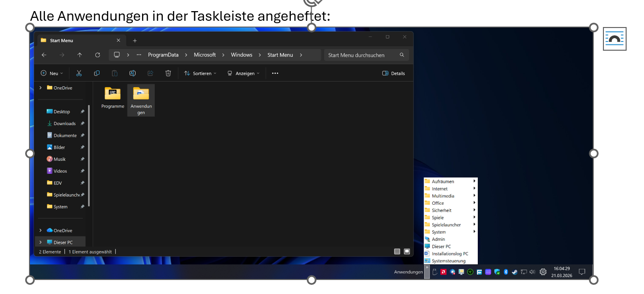Image resolution: width=644 pixels, height=294 pixels.
Task: Open the Internet submenu in popup
Action: [x=450, y=189]
